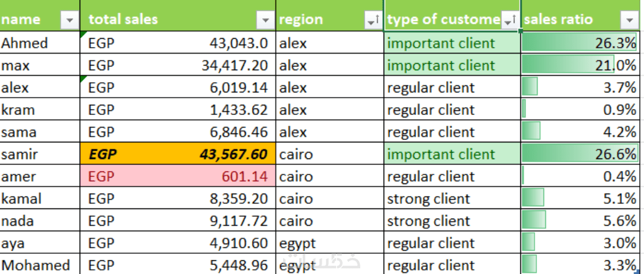Expand the sales ratio filter dropdown
The width and height of the screenshot is (644, 274).
(629, 20)
